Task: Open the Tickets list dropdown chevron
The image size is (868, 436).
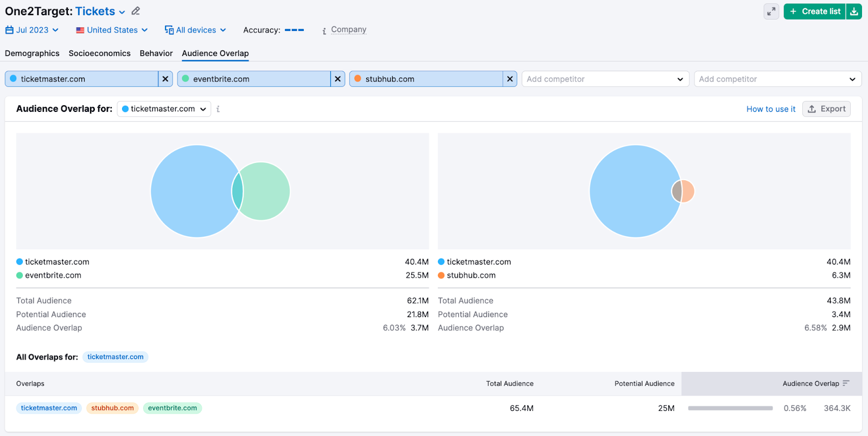Action: click(122, 12)
